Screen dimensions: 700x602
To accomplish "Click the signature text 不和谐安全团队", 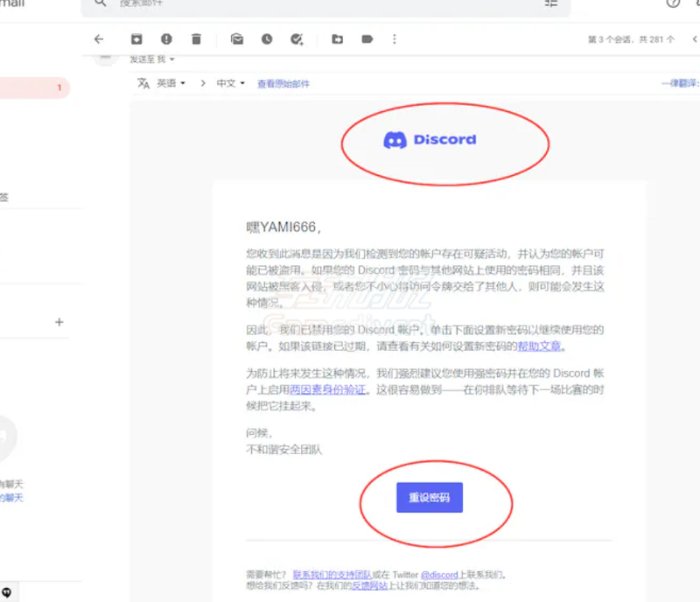I will (283, 449).
